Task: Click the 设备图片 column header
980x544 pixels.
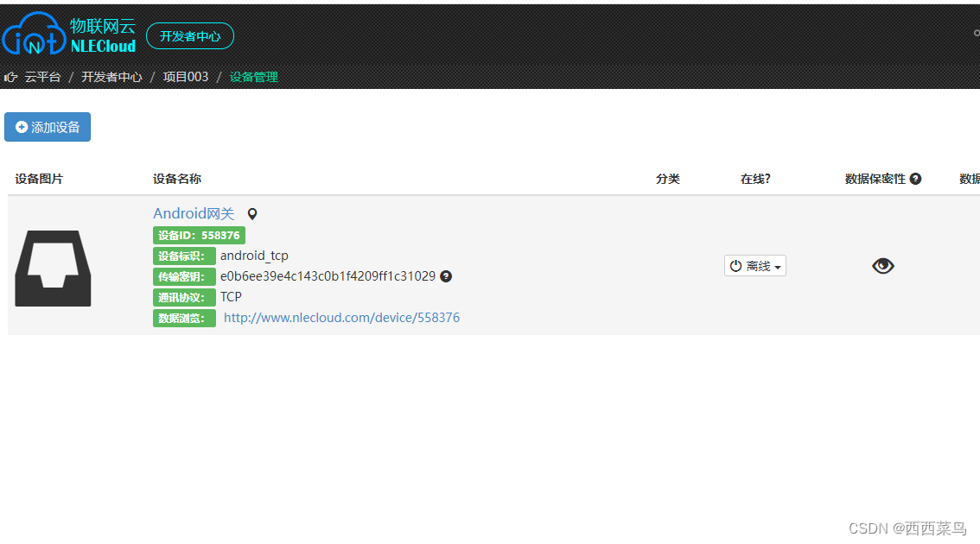Action: pyautogui.click(x=39, y=179)
